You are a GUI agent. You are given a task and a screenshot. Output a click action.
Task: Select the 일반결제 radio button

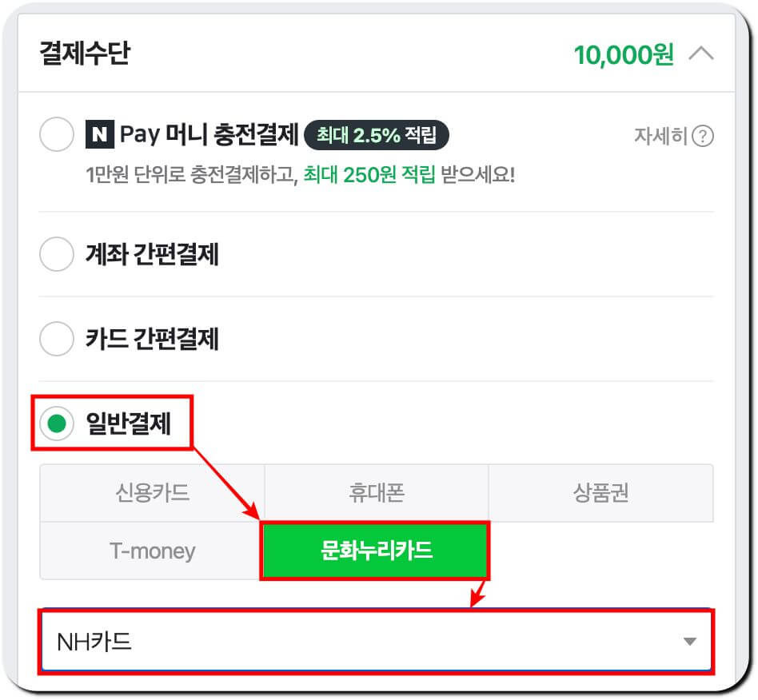tap(56, 424)
